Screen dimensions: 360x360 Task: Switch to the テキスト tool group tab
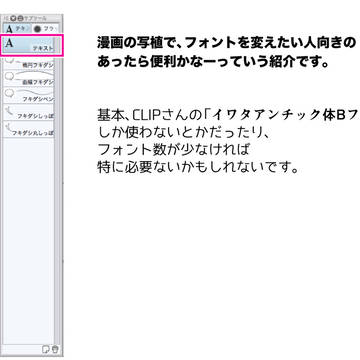coord(17,29)
